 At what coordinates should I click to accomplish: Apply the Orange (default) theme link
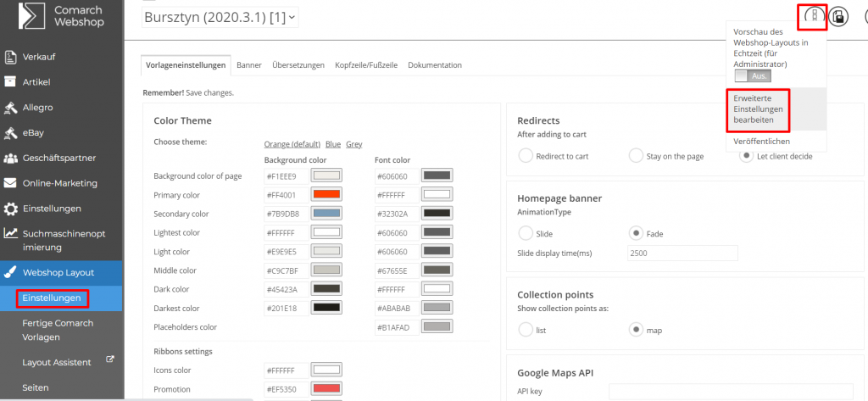[292, 145]
